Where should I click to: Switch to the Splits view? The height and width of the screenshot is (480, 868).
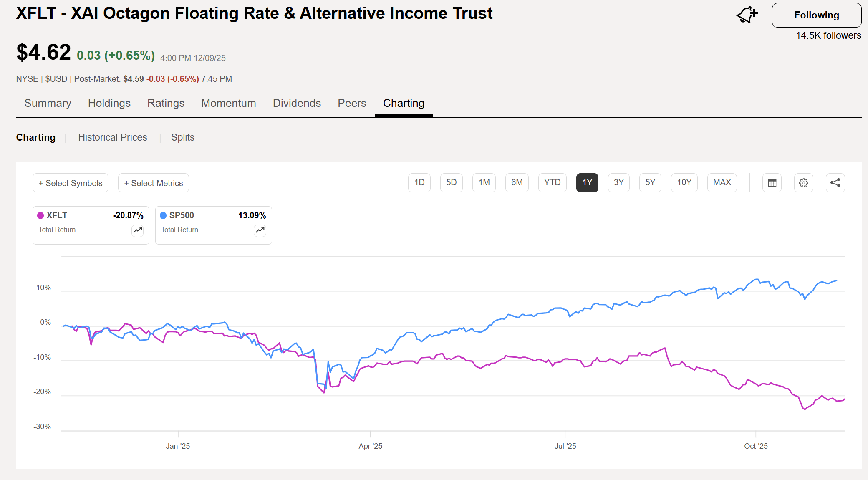click(x=182, y=137)
